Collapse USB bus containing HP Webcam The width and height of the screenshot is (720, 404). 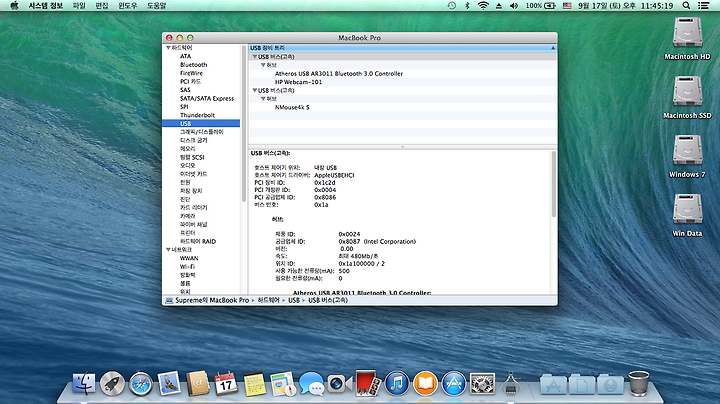(x=254, y=57)
